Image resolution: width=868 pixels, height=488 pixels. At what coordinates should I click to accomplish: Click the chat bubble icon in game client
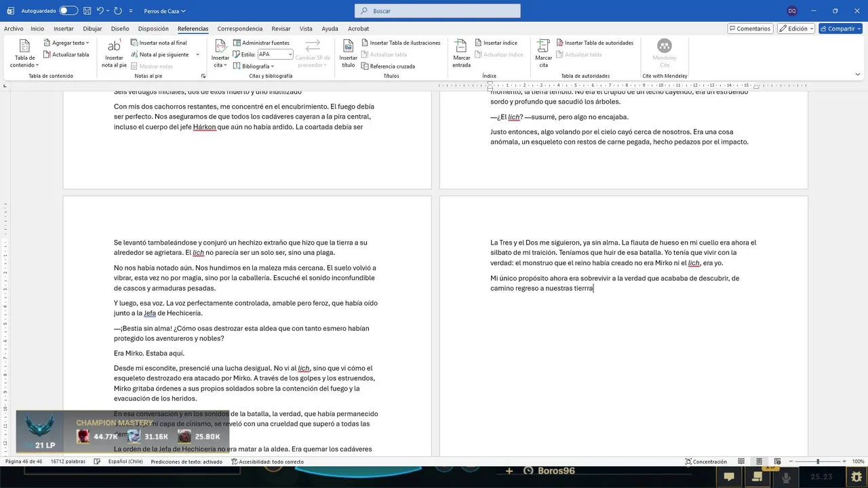click(x=729, y=476)
